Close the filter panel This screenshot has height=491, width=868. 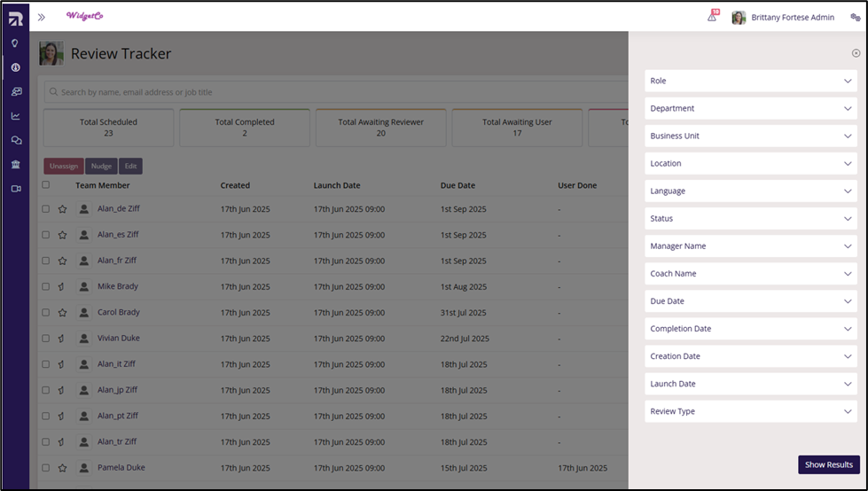(x=856, y=53)
